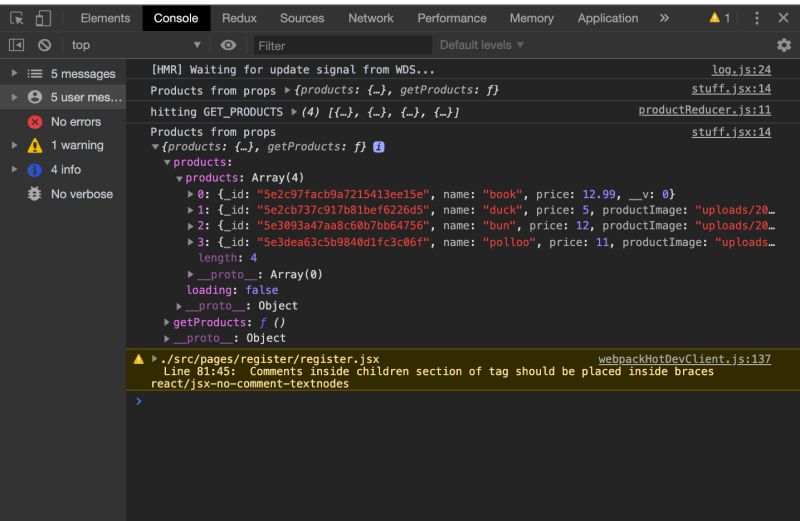800x521 pixels.
Task: Expand __proto__: Object under loading
Action: [x=179, y=306]
